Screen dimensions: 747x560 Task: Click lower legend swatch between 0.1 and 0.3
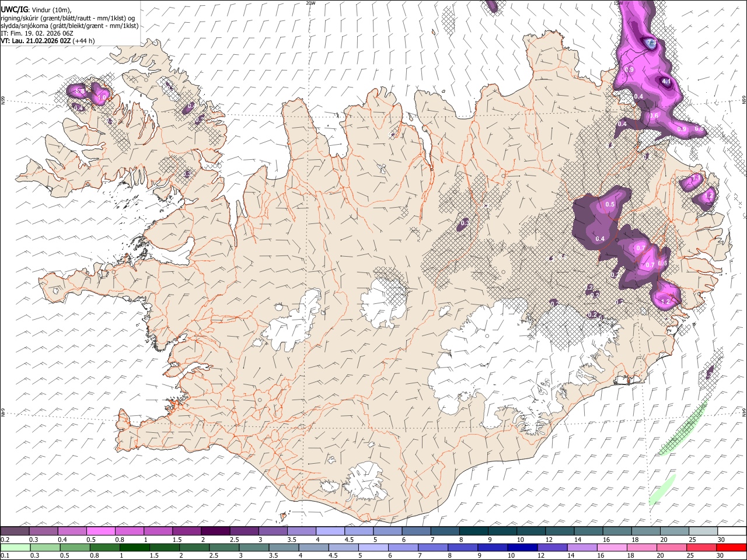pyautogui.click(x=15, y=548)
